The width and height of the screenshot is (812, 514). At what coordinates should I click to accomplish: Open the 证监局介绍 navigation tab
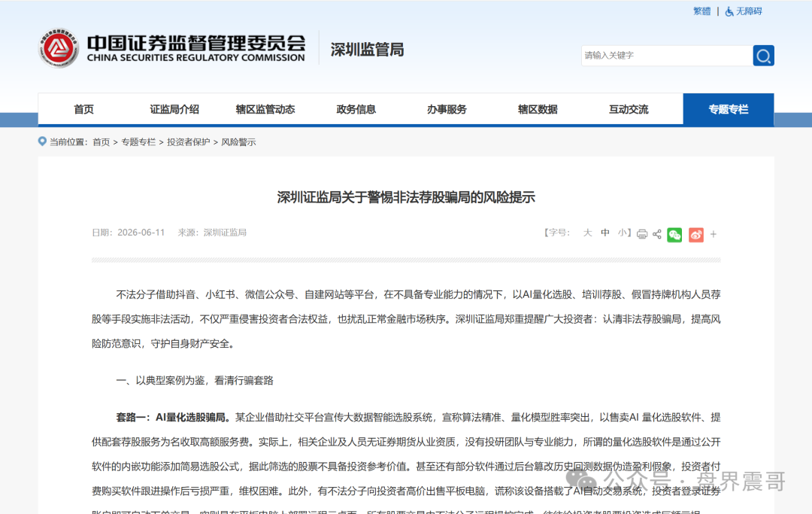pos(174,109)
